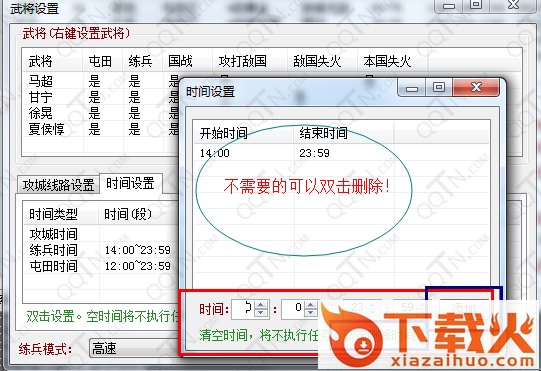Screen dimensions: 541x371
Task: Click 徐晃's 屯田 value 是
Action: (94, 113)
